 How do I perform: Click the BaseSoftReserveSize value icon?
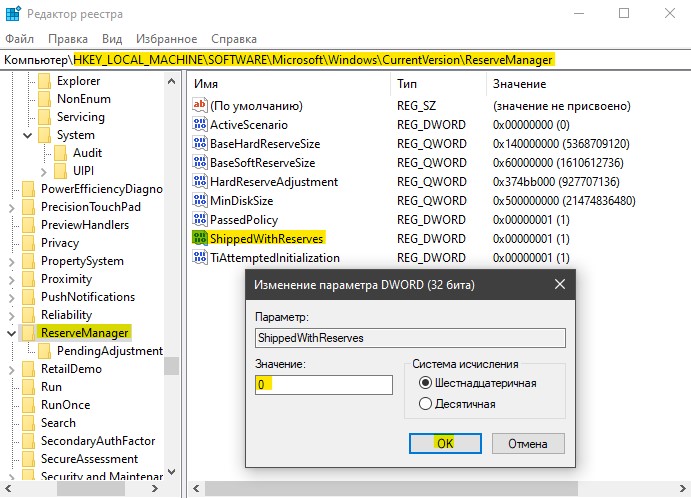[200, 162]
